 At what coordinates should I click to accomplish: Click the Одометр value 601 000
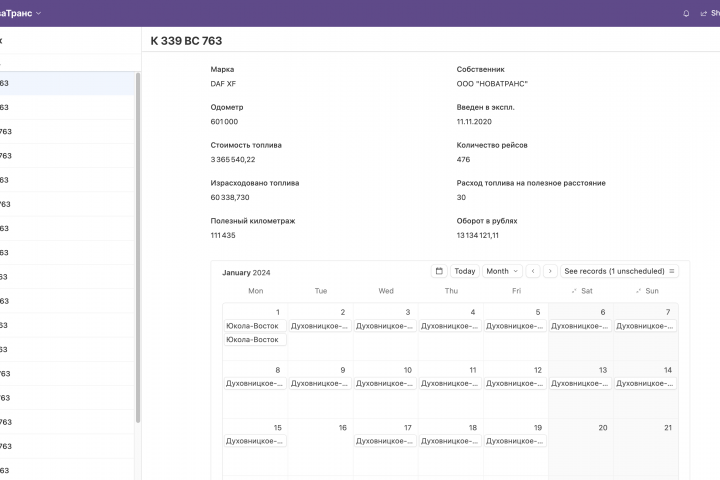[224, 122]
